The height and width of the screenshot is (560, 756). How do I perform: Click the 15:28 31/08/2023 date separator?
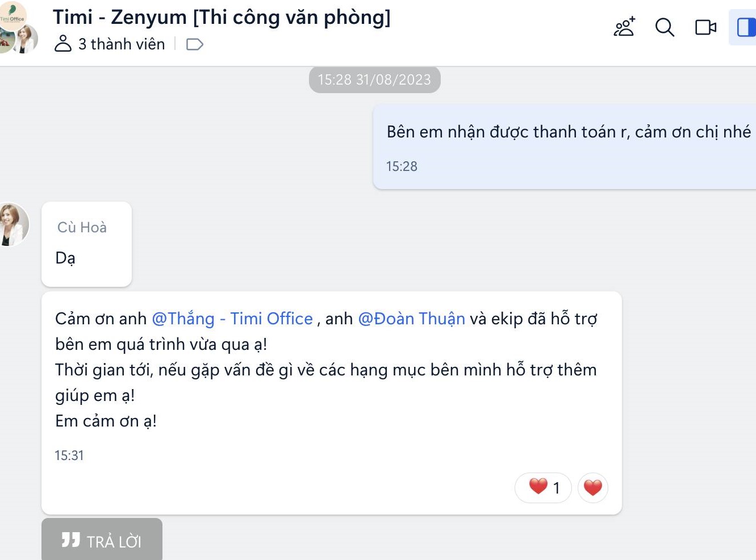click(375, 80)
